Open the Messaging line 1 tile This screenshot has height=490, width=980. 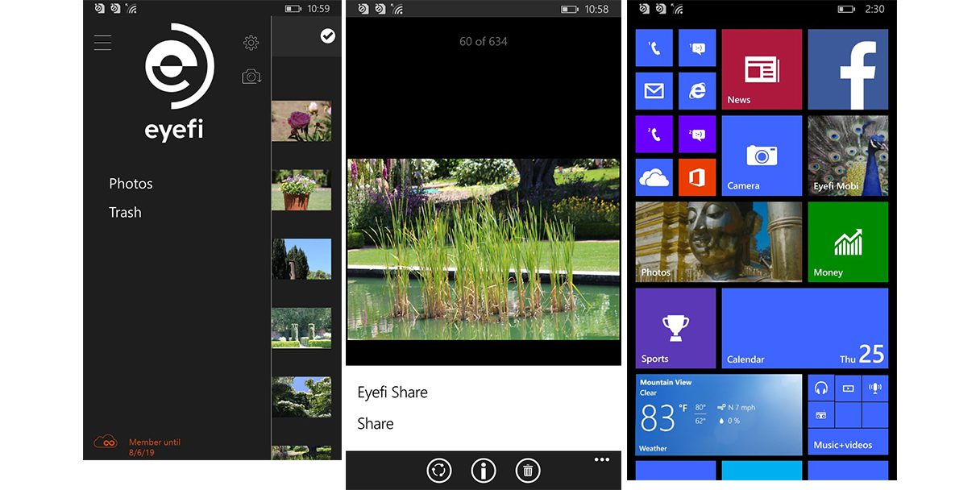click(x=697, y=48)
